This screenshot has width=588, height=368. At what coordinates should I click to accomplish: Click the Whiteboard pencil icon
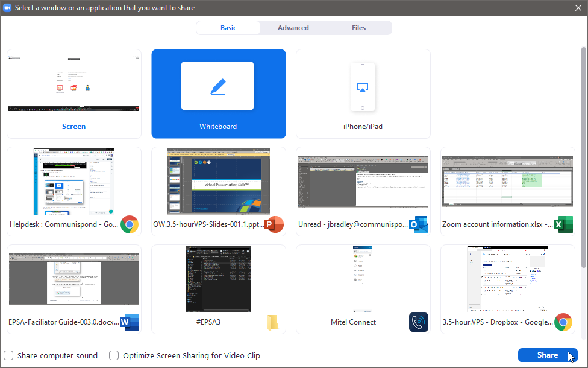[218, 87]
